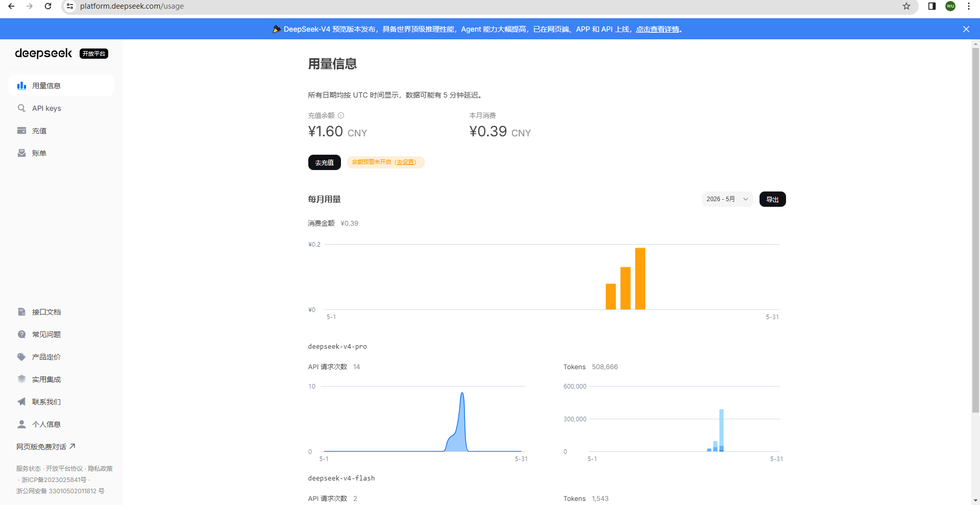Click the 浙ICP备2023025841号 footer link

click(54, 479)
